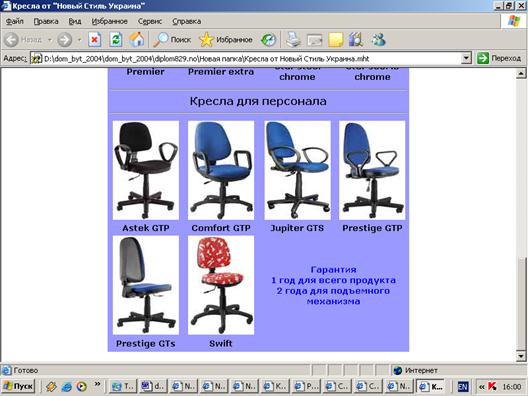Go to the Home page icon
The width and height of the screenshot is (528, 396).
click(137, 40)
